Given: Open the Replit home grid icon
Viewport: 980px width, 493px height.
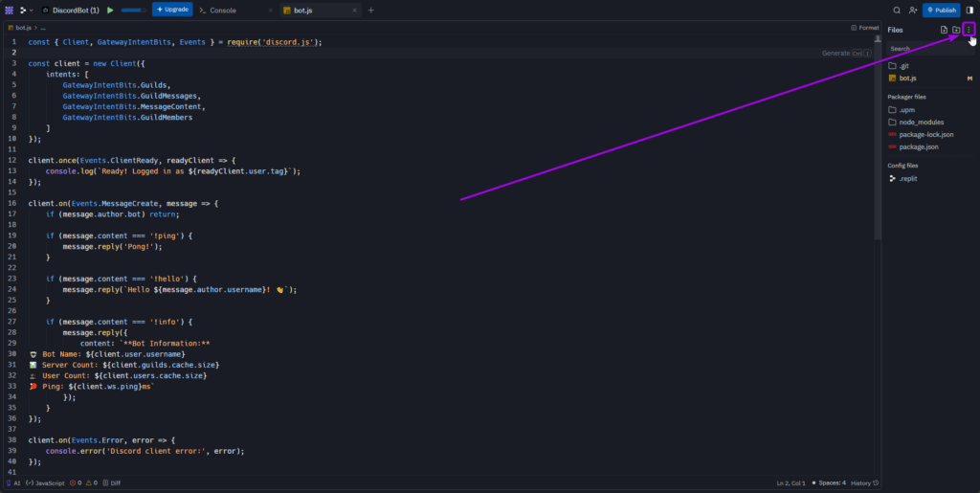Looking at the screenshot, I should click(9, 10).
